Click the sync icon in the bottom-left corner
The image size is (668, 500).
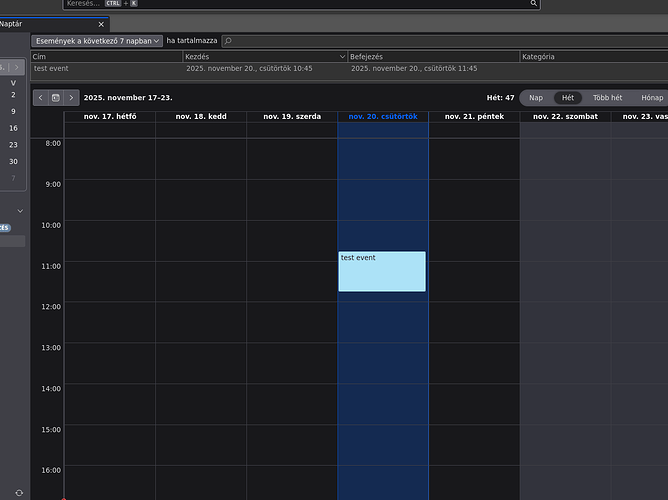click(x=18, y=493)
